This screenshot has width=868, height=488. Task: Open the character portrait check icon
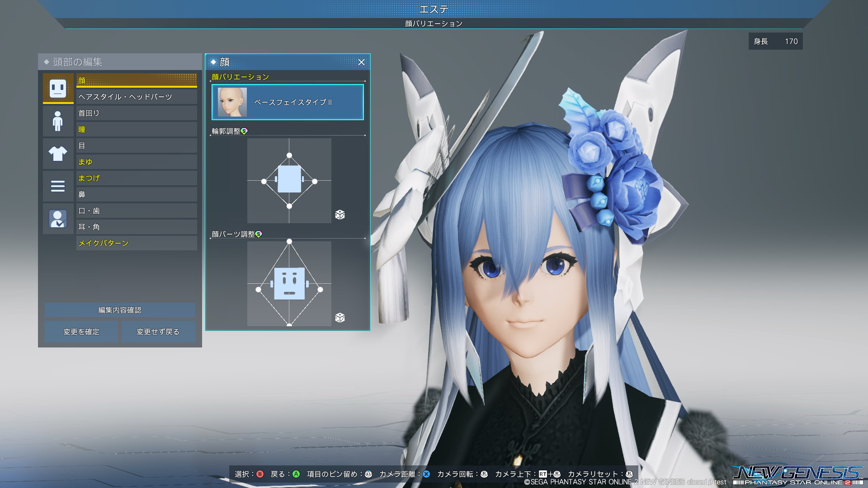58,219
